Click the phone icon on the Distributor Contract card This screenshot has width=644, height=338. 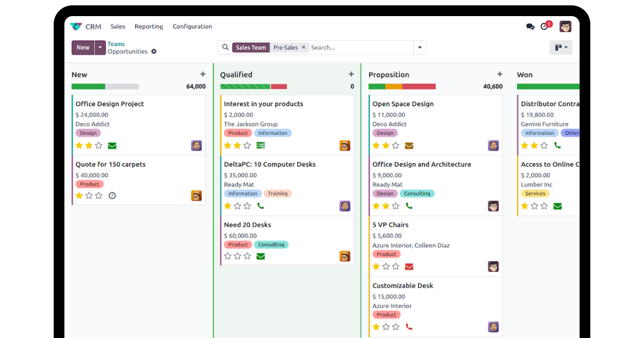click(558, 145)
